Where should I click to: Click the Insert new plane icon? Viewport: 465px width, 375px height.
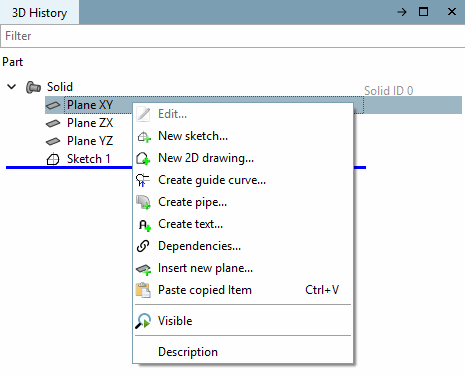point(144,269)
